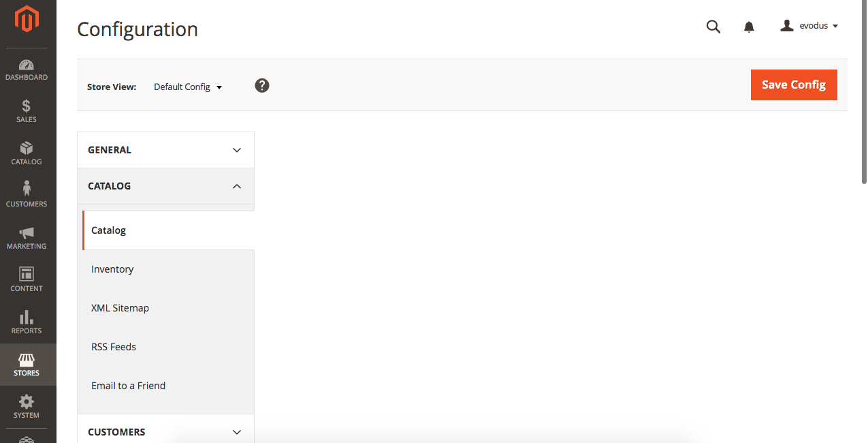Image resolution: width=868 pixels, height=443 pixels.
Task: Open the evodus account menu
Action: (x=809, y=25)
